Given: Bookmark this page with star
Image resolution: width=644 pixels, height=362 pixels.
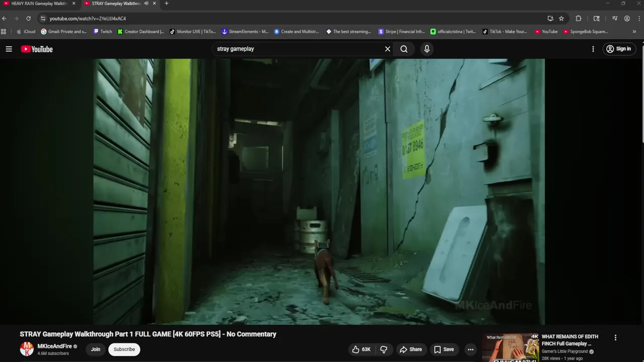Looking at the screenshot, I should (561, 19).
